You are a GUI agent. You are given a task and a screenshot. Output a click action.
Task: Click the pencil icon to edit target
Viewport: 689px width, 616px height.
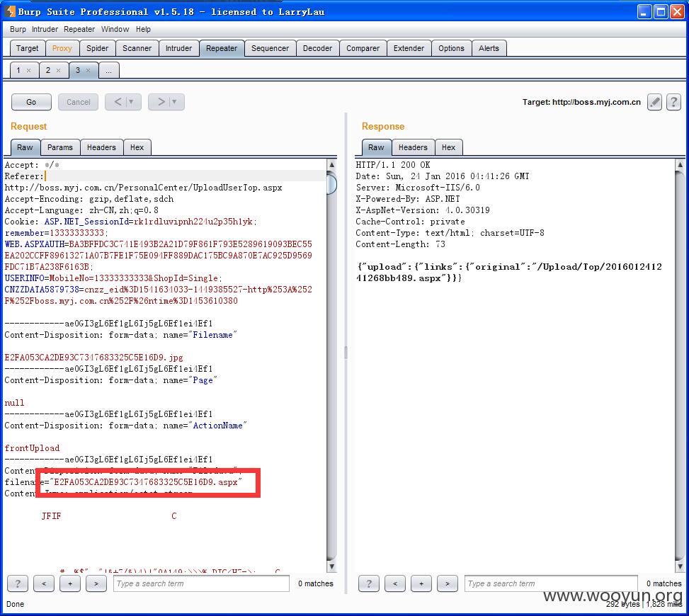[654, 103]
